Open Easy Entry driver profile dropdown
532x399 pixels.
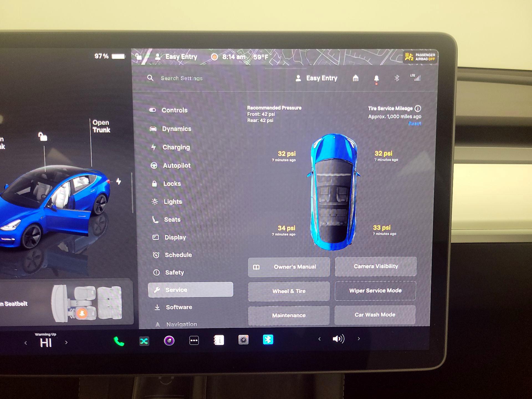tap(316, 78)
